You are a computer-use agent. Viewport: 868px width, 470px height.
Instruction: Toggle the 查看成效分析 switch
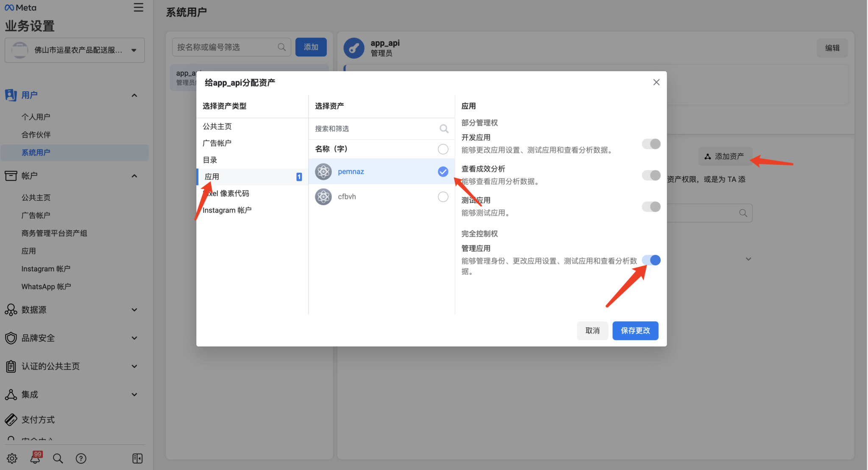click(x=651, y=176)
